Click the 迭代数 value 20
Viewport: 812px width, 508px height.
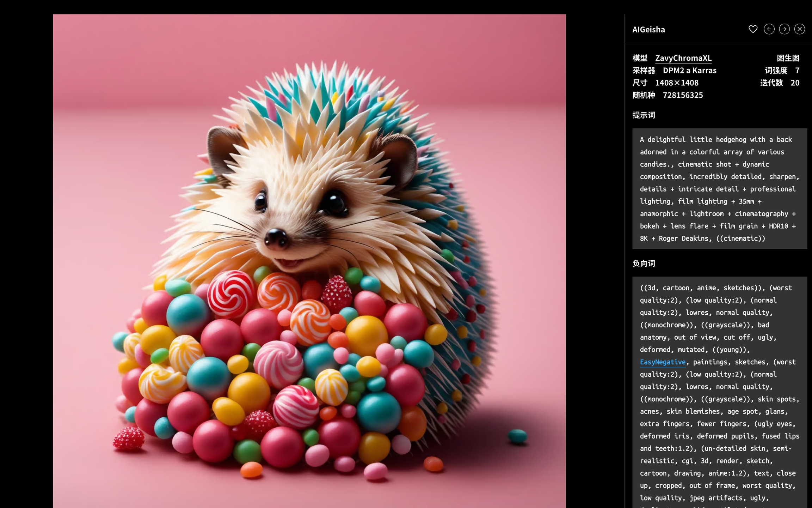coord(795,83)
